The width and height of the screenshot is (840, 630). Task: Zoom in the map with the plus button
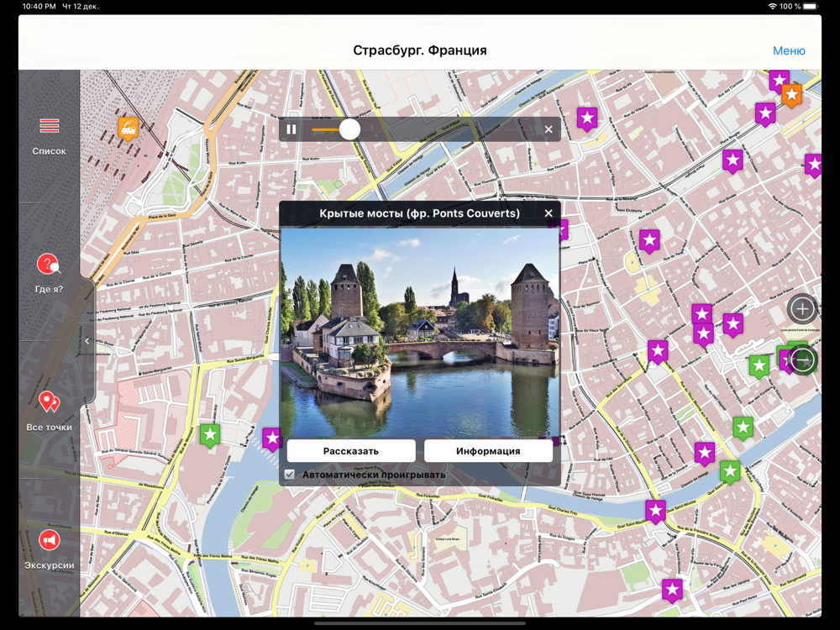(x=802, y=308)
